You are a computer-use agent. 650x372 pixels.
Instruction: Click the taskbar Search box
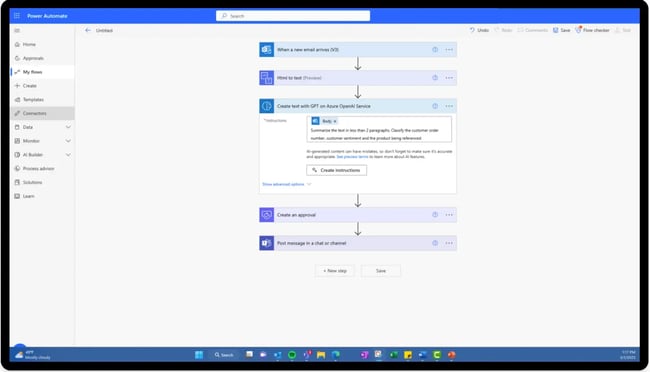pos(224,355)
